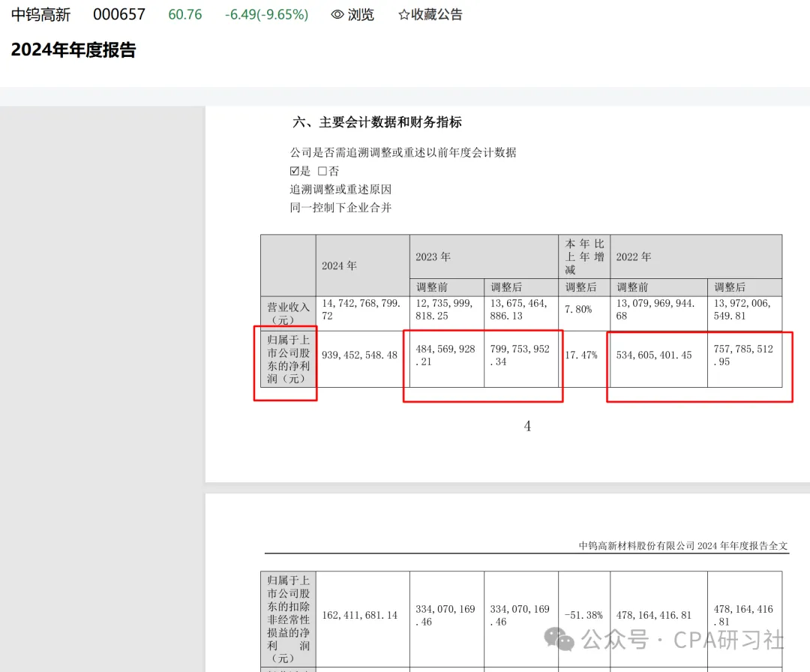Click the price change -6.49(-9.65%)
Image resolution: width=810 pixels, height=672 pixels.
pos(266,14)
